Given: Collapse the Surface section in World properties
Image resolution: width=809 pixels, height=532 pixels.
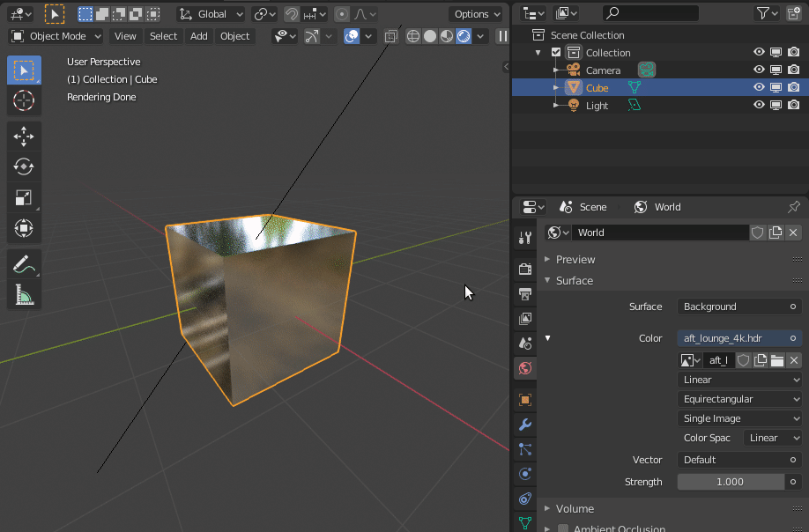Looking at the screenshot, I should point(574,280).
